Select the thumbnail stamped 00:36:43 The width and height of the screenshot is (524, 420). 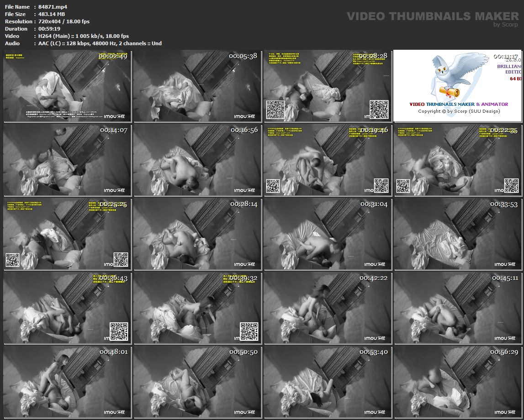coord(67,308)
